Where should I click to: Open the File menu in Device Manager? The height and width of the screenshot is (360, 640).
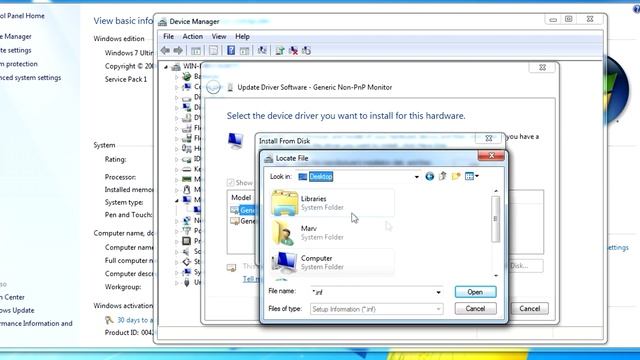pyautogui.click(x=168, y=36)
